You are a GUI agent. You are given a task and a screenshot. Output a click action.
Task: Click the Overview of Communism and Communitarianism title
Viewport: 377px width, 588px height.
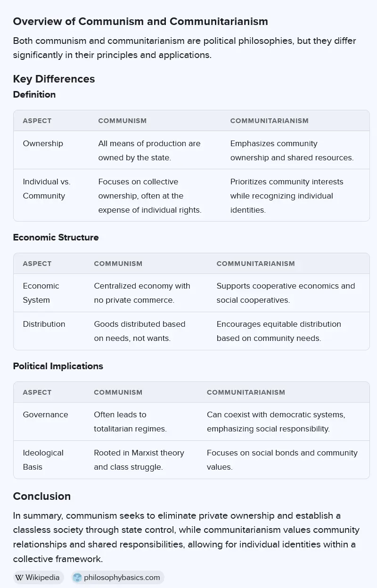(140, 21)
